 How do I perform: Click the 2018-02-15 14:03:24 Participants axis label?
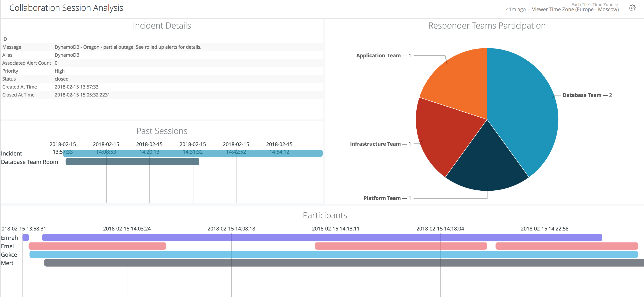click(x=127, y=229)
